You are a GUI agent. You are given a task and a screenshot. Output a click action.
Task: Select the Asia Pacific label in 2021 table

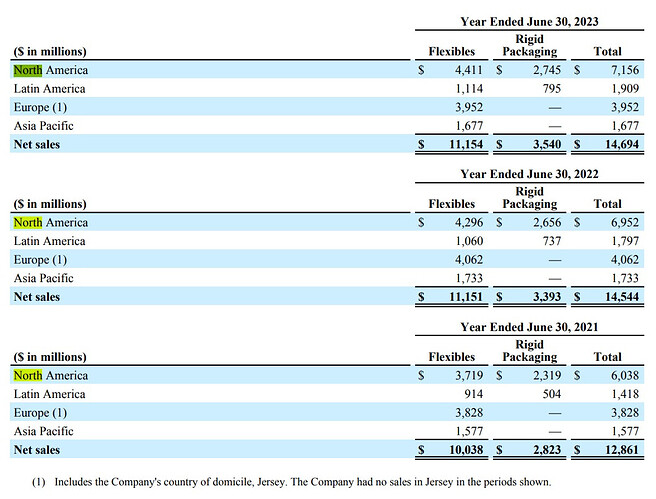pyautogui.click(x=44, y=431)
